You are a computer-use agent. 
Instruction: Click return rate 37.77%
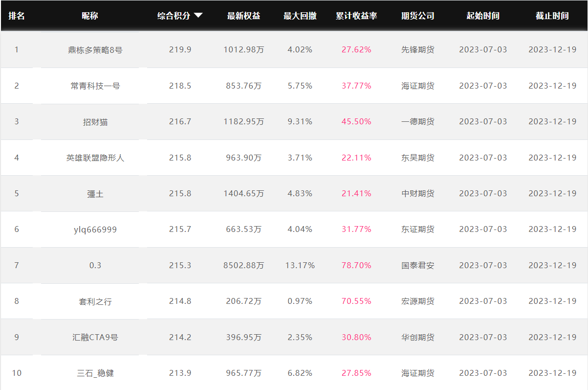click(356, 86)
